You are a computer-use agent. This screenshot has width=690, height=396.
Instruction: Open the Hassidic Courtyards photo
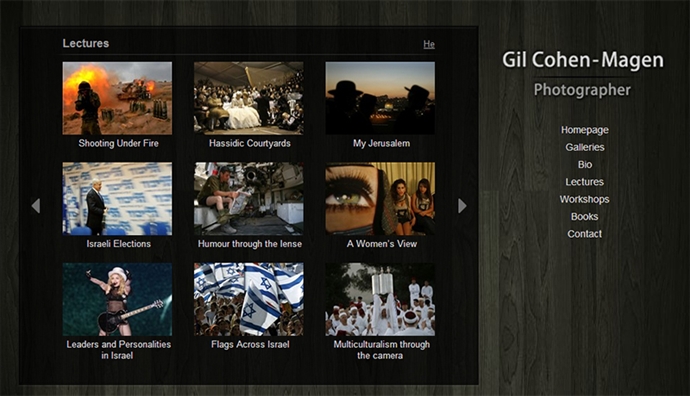249,98
